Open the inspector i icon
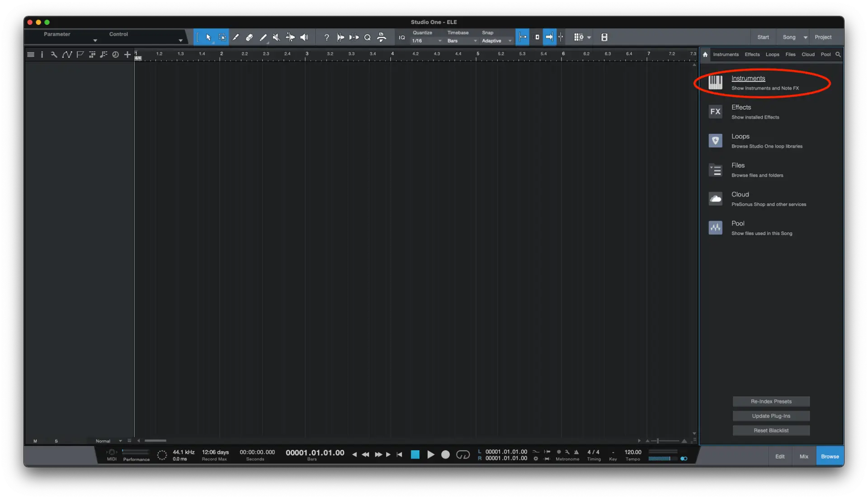868x499 pixels. point(42,55)
